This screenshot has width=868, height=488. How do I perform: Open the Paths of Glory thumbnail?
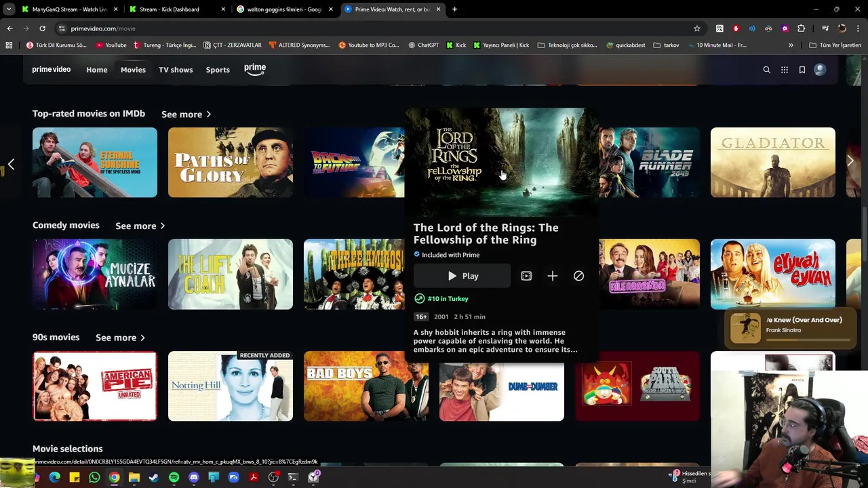[231, 163]
